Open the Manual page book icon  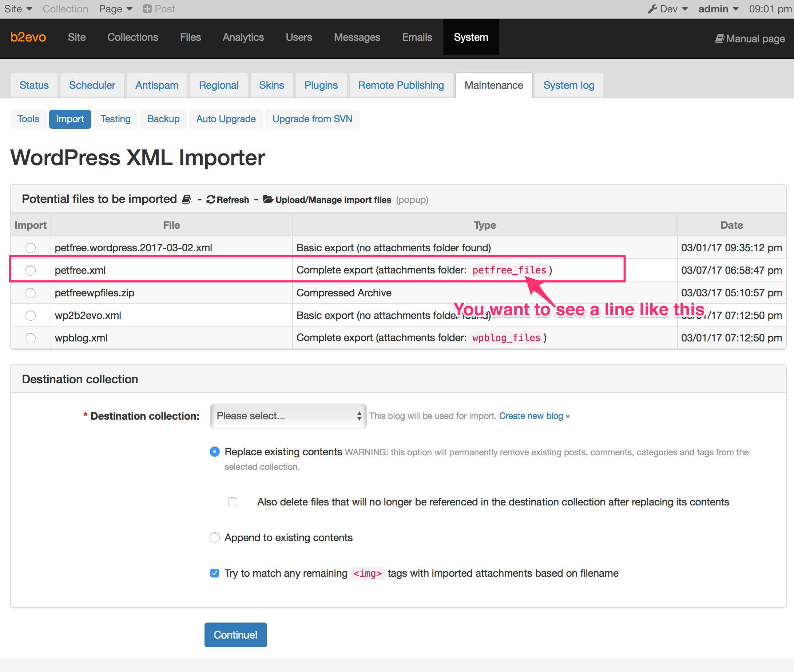pos(719,39)
